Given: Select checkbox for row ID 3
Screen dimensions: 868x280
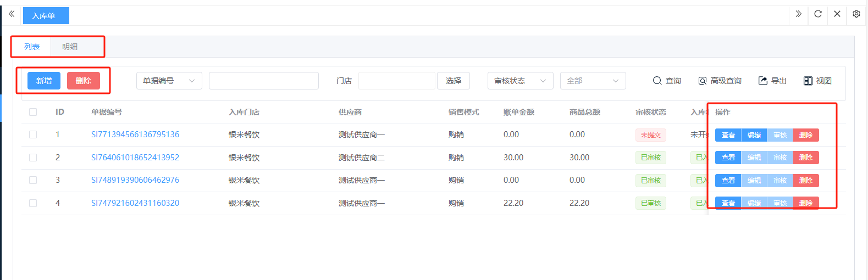Looking at the screenshot, I should click(x=33, y=180).
